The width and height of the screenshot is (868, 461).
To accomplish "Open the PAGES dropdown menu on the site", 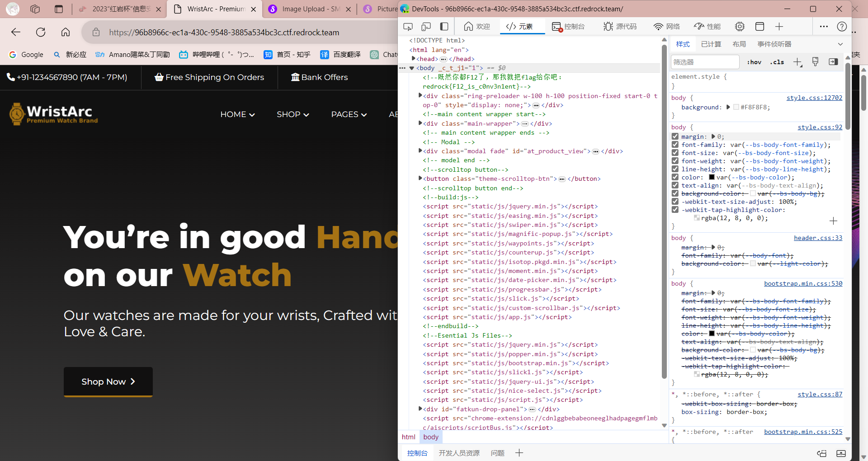I will (349, 114).
